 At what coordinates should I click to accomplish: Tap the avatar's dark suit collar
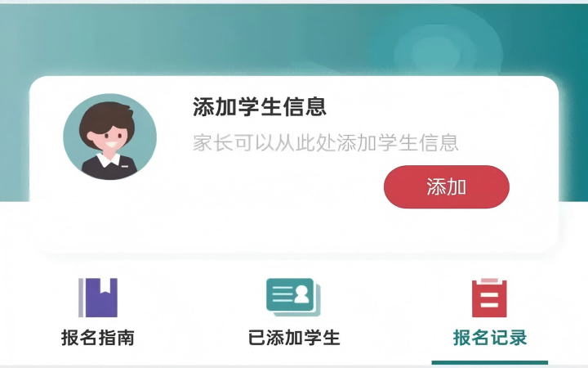109,168
